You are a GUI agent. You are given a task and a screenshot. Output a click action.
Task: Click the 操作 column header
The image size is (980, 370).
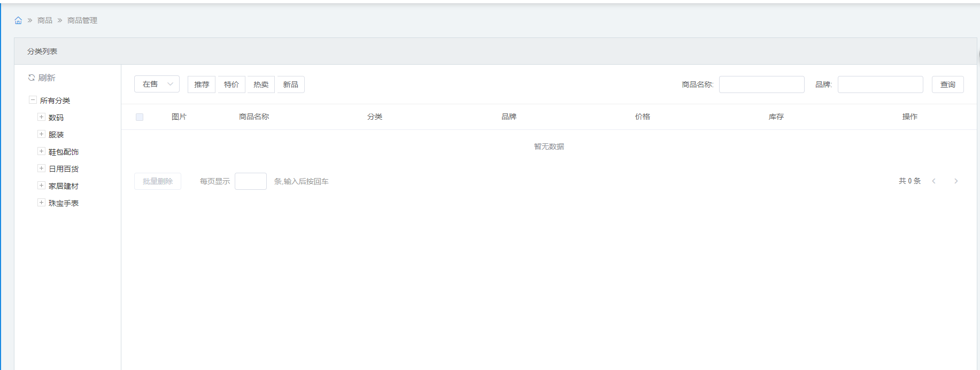pos(910,117)
